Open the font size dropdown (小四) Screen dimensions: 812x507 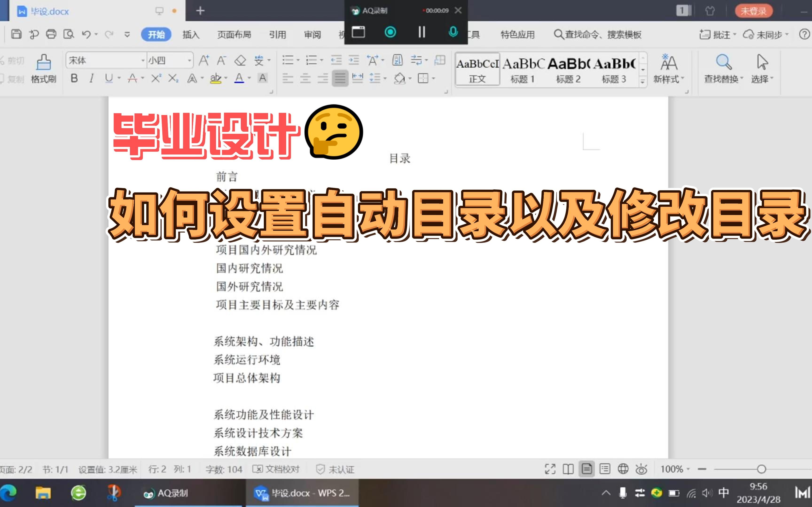click(x=189, y=61)
